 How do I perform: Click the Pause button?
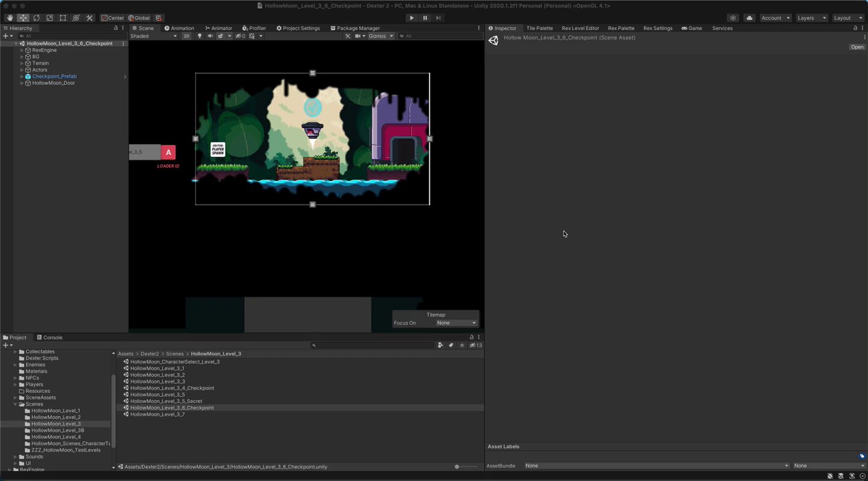[425, 18]
